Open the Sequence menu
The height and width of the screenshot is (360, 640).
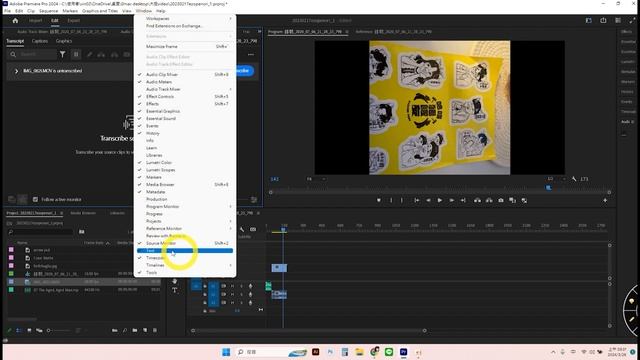(49, 11)
